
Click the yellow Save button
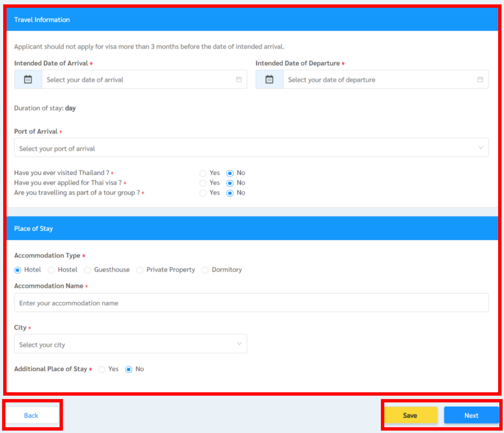pos(411,415)
